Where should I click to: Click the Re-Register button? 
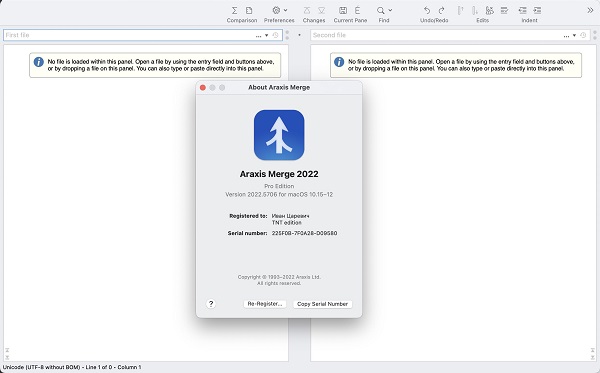(x=265, y=304)
